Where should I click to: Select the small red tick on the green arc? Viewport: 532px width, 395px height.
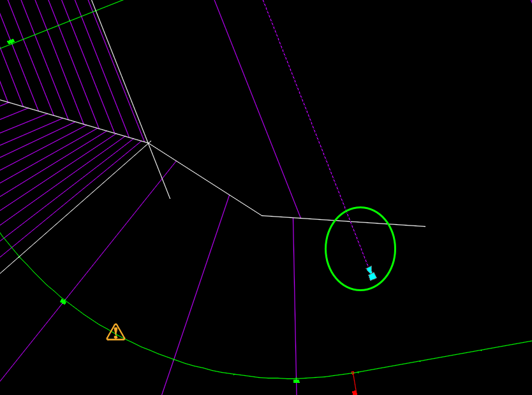353,373
